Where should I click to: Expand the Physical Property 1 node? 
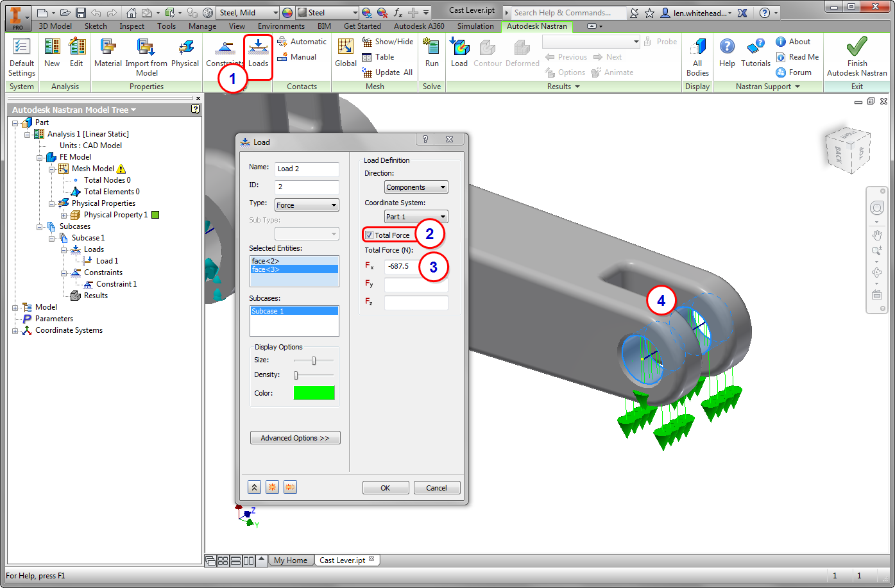[x=64, y=215]
